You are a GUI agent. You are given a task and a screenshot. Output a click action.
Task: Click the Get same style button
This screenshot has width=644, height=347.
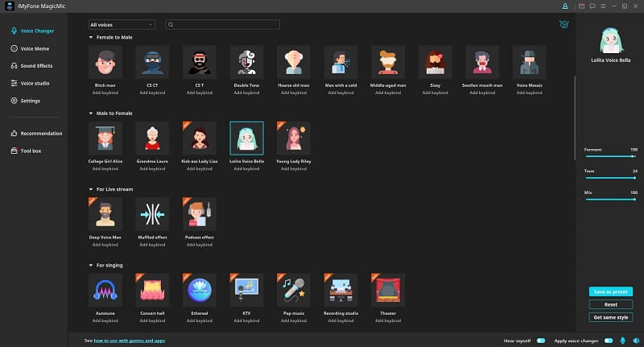(x=611, y=317)
